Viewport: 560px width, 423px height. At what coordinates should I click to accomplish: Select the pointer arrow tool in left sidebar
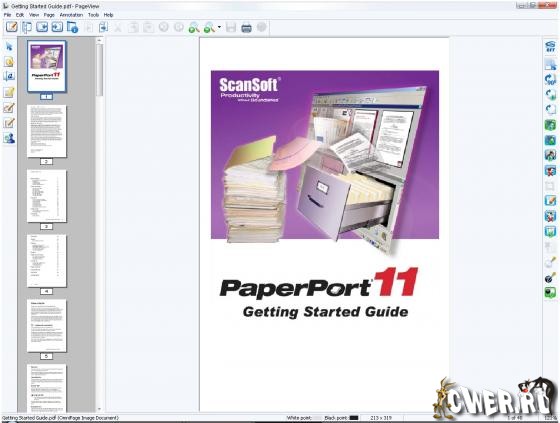point(9,47)
